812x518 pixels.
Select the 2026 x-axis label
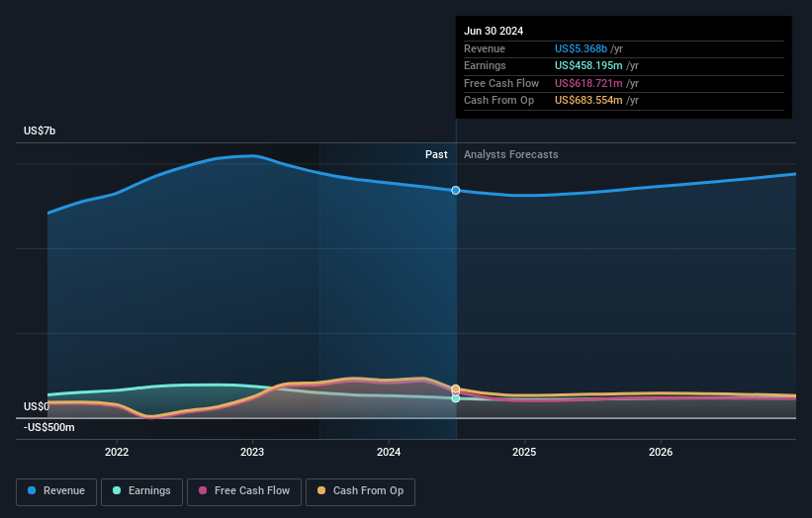pos(661,452)
